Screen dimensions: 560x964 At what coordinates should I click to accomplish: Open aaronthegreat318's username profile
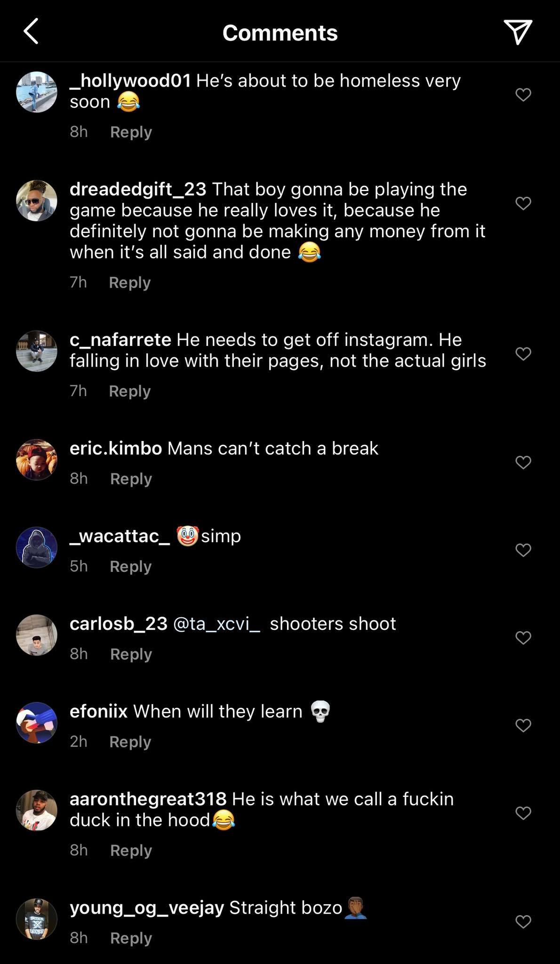pyautogui.click(x=148, y=799)
